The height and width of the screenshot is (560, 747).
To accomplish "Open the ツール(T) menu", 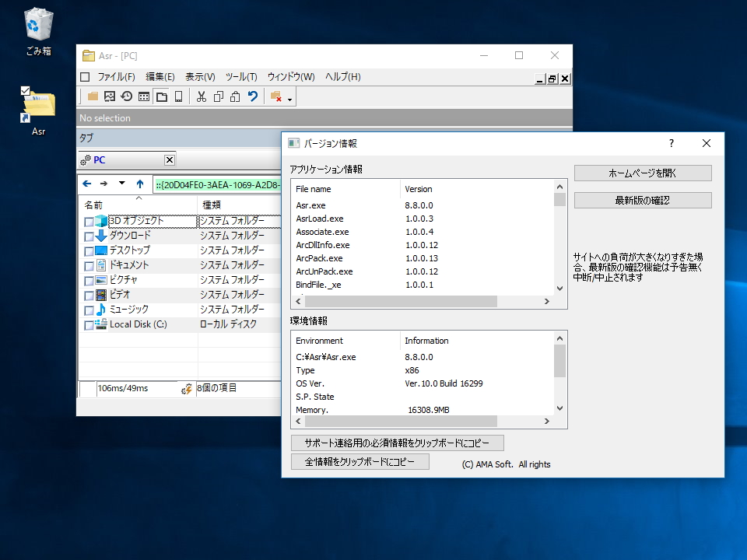I will pyautogui.click(x=240, y=76).
